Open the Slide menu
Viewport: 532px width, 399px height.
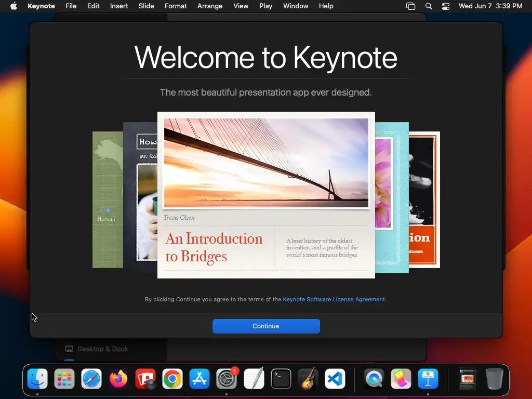tap(146, 6)
